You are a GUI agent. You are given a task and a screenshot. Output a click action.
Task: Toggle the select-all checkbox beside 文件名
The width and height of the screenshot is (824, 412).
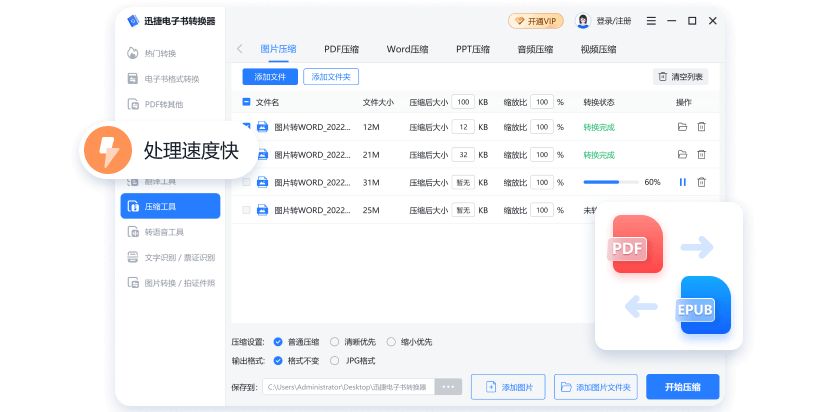click(247, 102)
